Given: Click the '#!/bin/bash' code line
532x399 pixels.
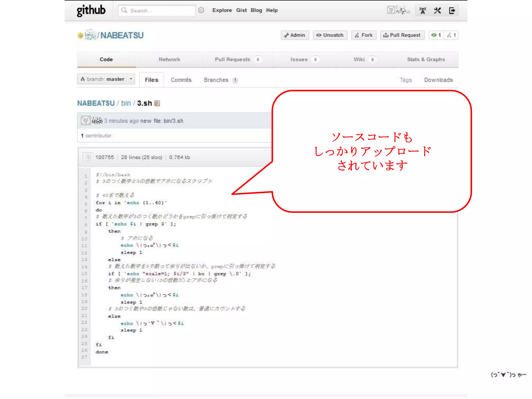Looking at the screenshot, I should (113, 175).
